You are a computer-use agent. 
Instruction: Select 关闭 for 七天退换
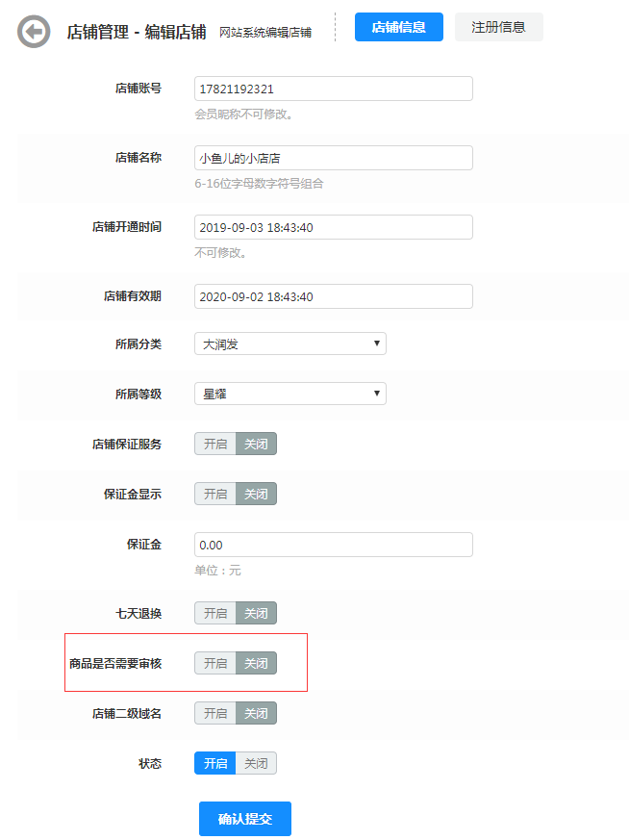pyautogui.click(x=256, y=613)
